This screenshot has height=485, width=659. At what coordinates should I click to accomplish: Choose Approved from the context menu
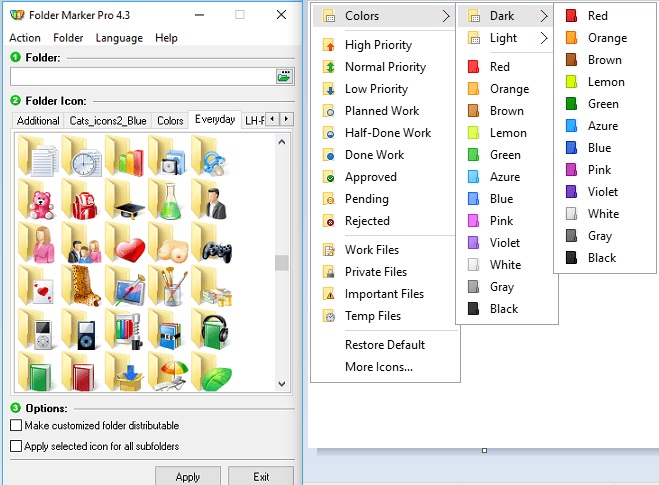pyautogui.click(x=384, y=177)
